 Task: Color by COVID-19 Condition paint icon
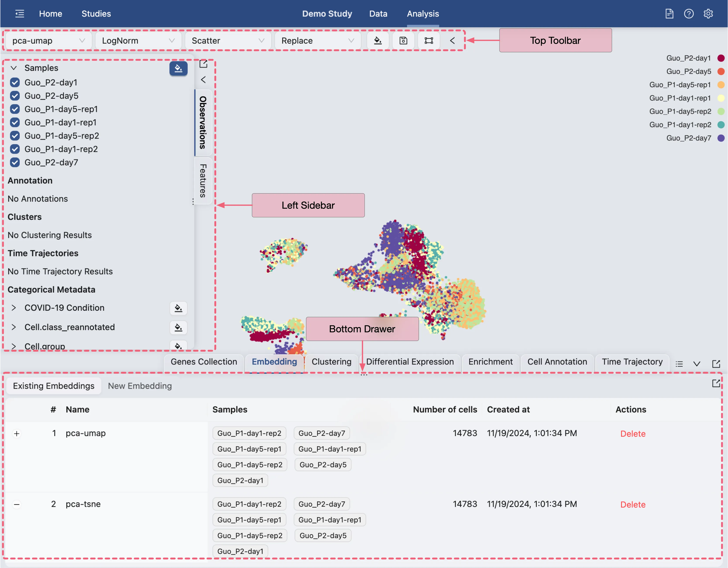(178, 308)
